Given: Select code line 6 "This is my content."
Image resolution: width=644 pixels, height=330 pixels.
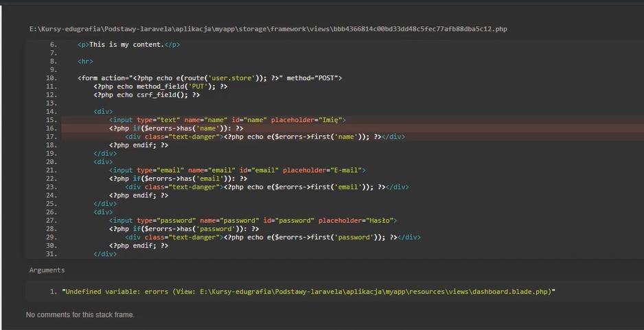Looking at the screenshot, I should [x=128, y=45].
